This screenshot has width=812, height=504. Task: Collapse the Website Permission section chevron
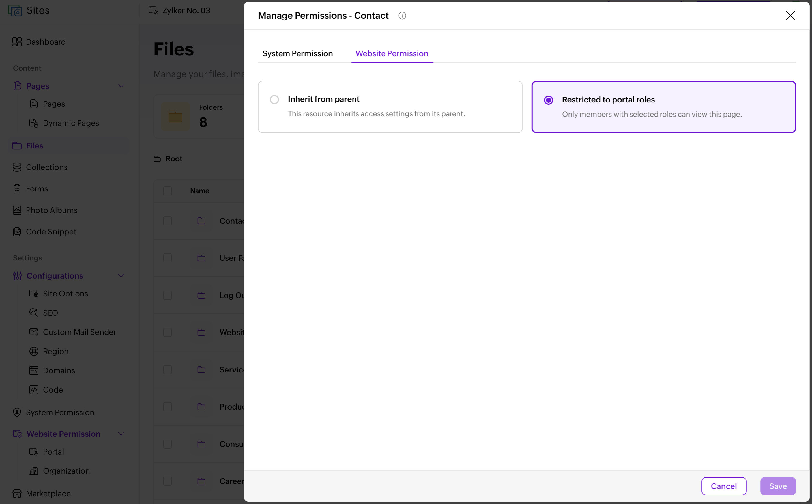121,434
